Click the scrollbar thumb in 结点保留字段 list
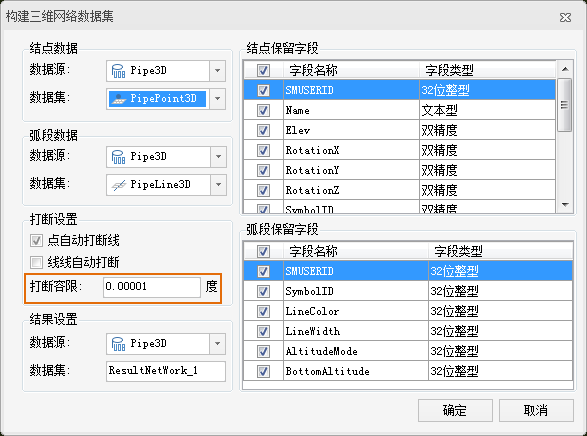Image resolution: width=587 pixels, height=436 pixels. click(x=565, y=105)
